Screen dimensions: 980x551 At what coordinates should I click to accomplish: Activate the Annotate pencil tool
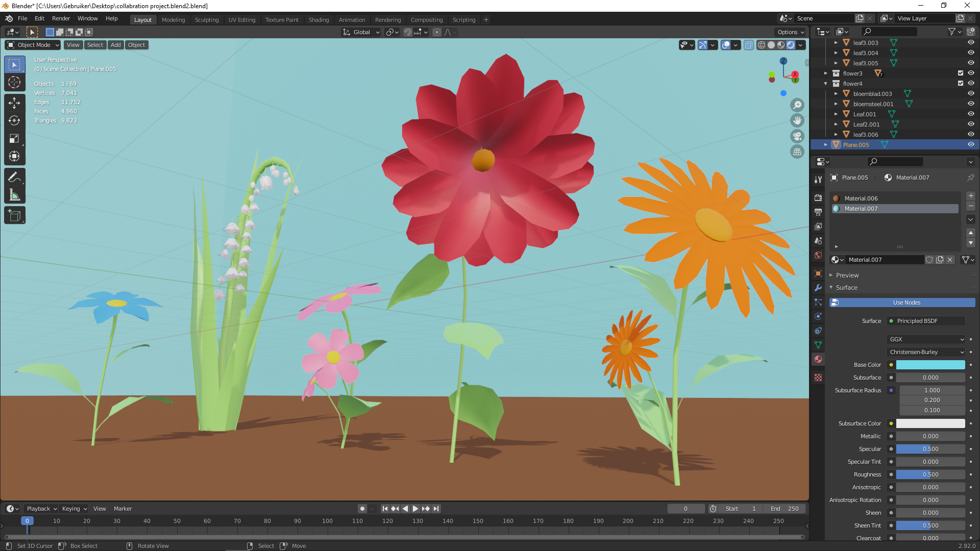[x=14, y=177]
